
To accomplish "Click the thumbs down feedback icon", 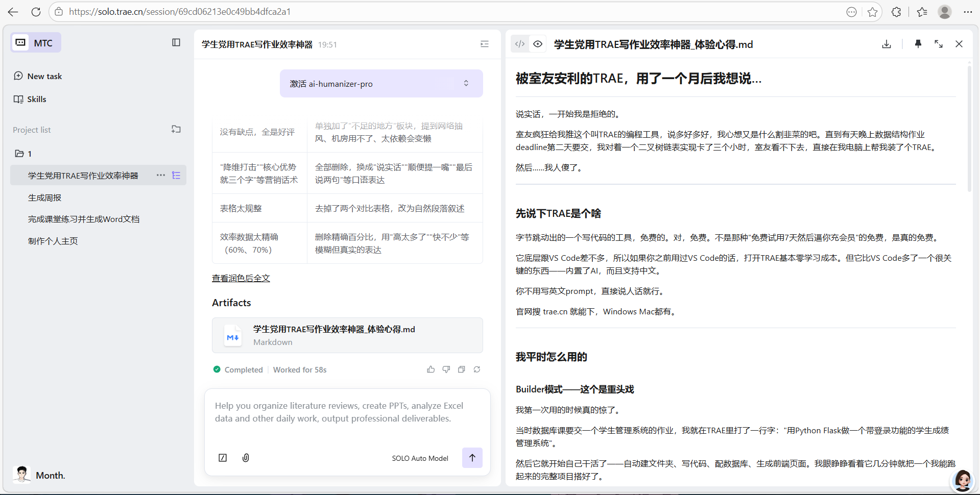I will pos(446,369).
